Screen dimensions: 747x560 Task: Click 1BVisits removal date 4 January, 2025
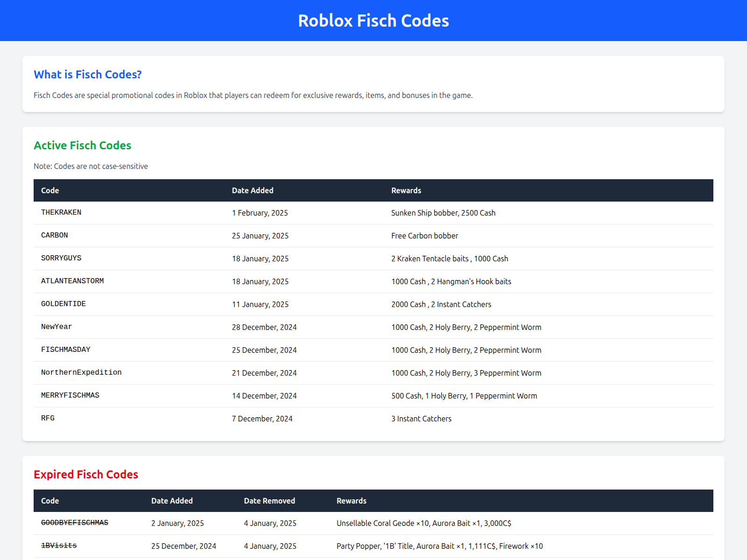click(270, 546)
